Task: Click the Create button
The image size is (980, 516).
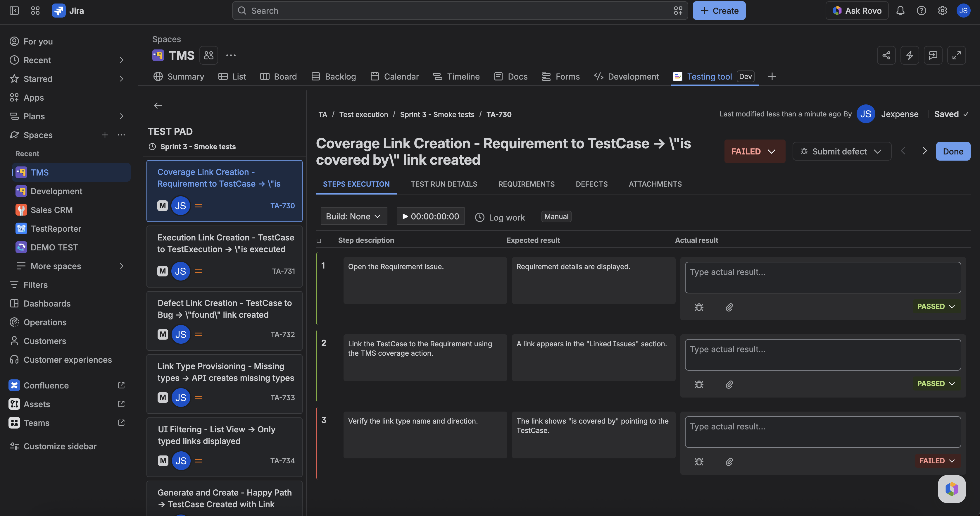Action: [719, 11]
